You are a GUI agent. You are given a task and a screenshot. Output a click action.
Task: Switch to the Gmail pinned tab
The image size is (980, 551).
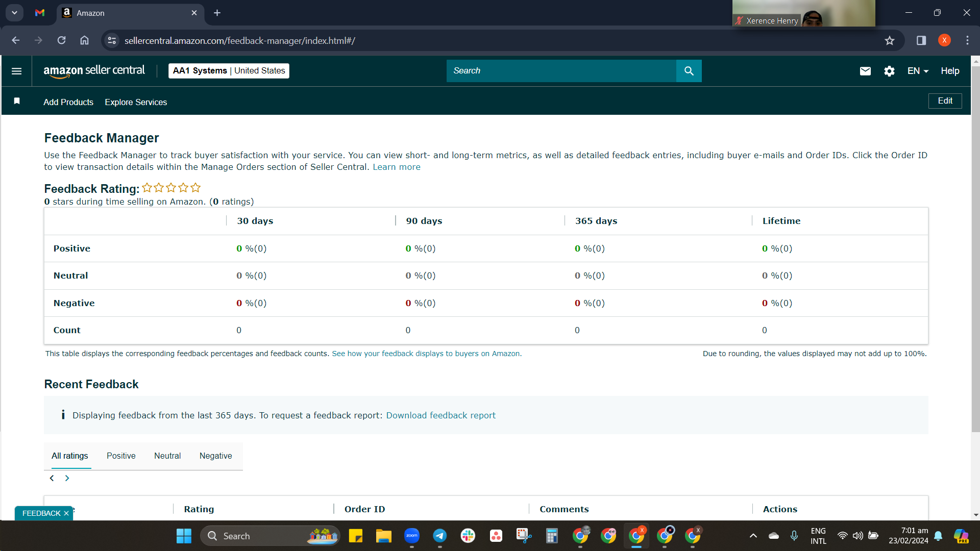click(40, 13)
